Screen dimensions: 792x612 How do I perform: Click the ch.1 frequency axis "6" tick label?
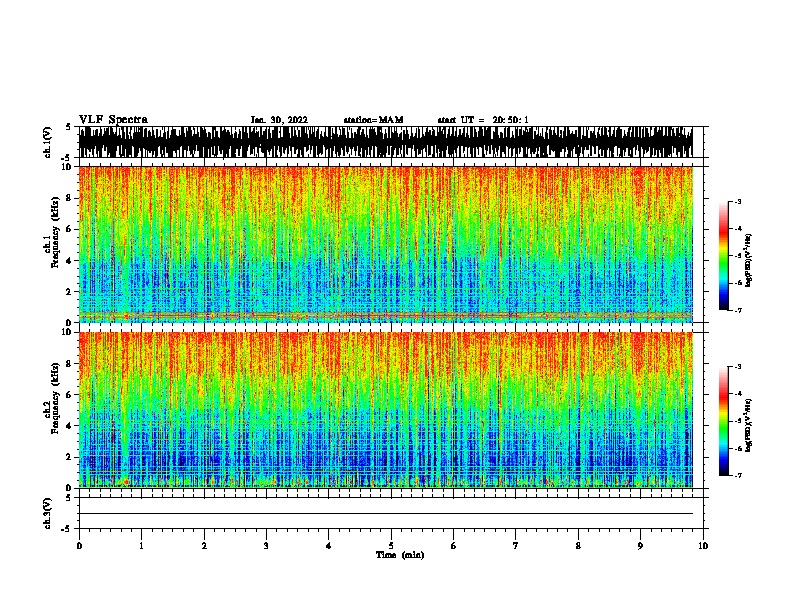tap(69, 229)
